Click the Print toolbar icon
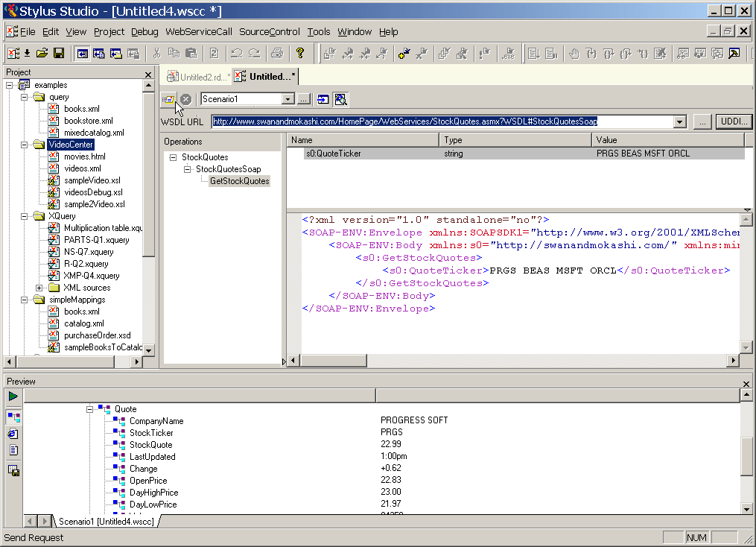 click(x=276, y=53)
